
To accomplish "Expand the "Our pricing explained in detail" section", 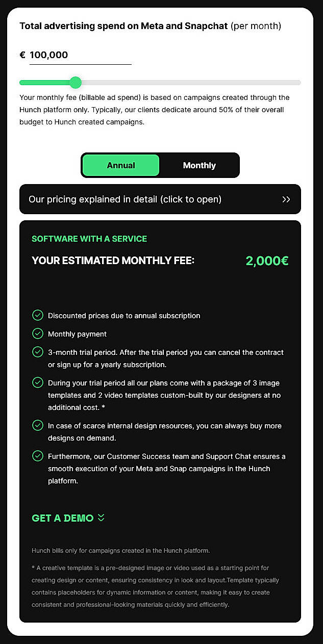I will coord(160,199).
